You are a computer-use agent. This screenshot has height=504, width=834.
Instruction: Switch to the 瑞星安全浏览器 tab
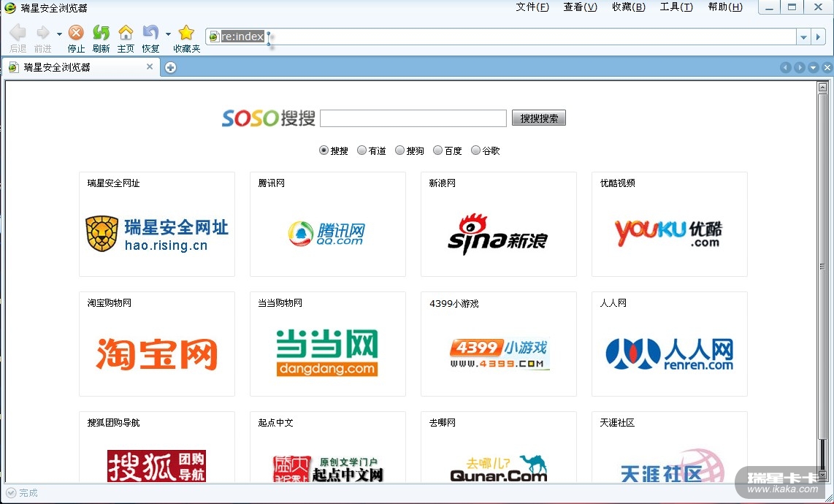[81, 67]
